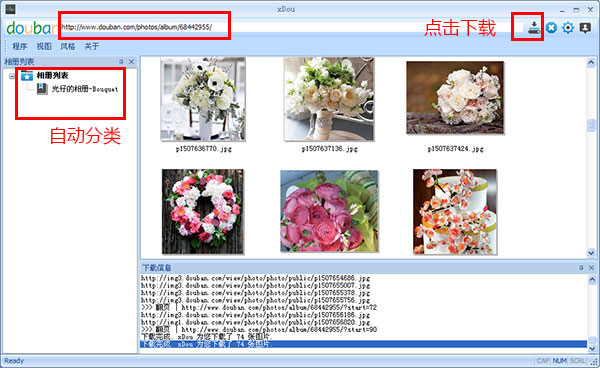Click the 相册列表 panel header title
This screenshot has height=368, width=600.
[19, 62]
